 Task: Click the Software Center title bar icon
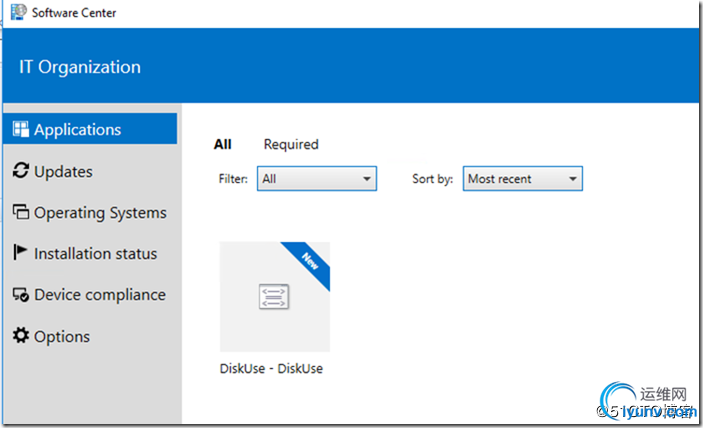click(16, 13)
